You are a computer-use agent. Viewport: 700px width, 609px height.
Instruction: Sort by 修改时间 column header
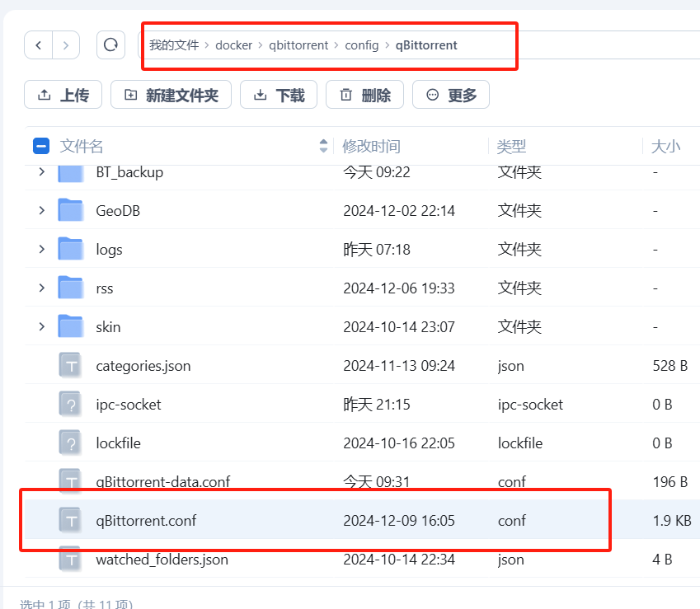click(371, 147)
